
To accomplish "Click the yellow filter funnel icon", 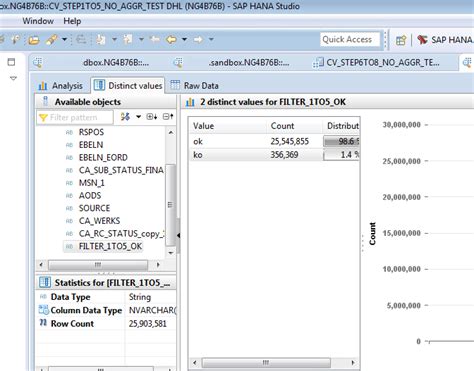I will pyautogui.click(x=43, y=117).
